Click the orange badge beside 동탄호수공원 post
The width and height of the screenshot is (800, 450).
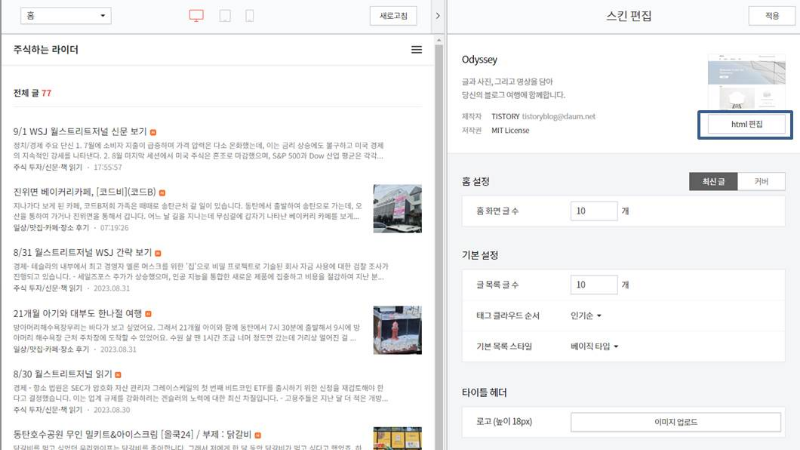coord(258,435)
